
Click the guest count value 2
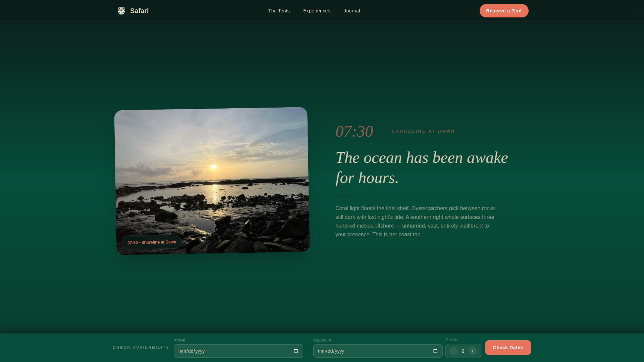tap(463, 351)
